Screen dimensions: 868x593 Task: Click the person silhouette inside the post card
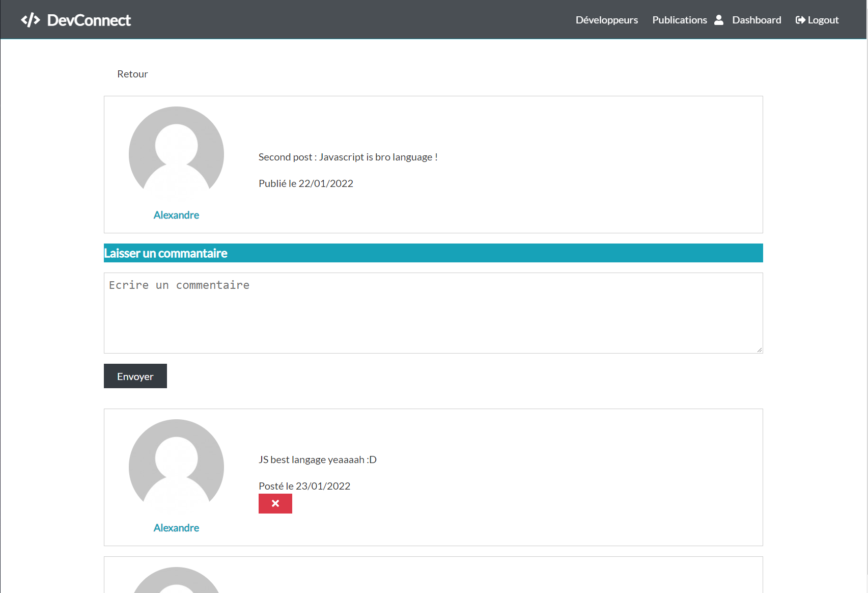pos(176,154)
